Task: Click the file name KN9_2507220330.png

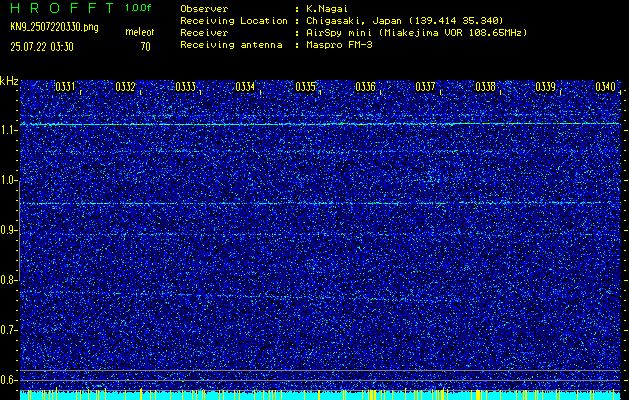Action: pos(54,27)
